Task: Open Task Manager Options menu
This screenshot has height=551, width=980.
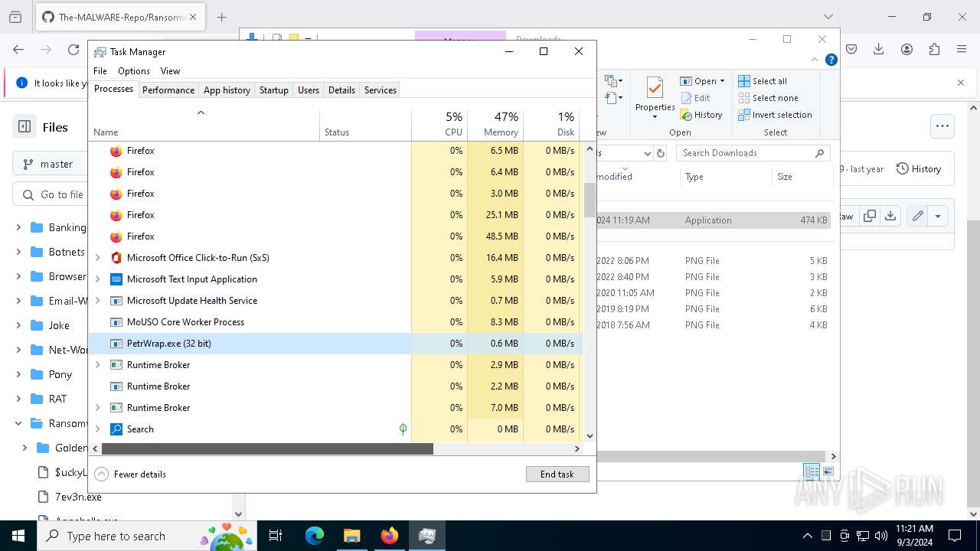Action: [134, 71]
